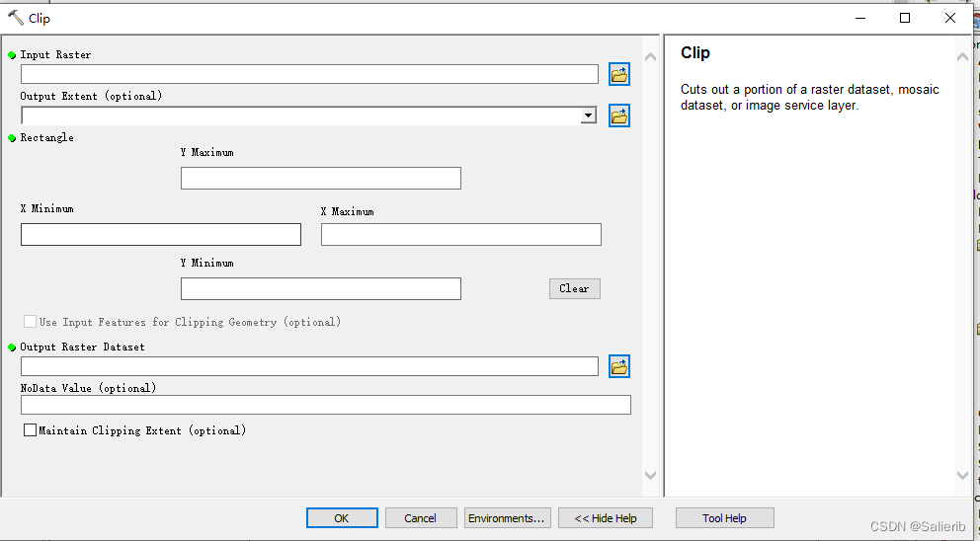Clear the rectangle extent values
The width and height of the screenshot is (980, 541).
point(574,288)
